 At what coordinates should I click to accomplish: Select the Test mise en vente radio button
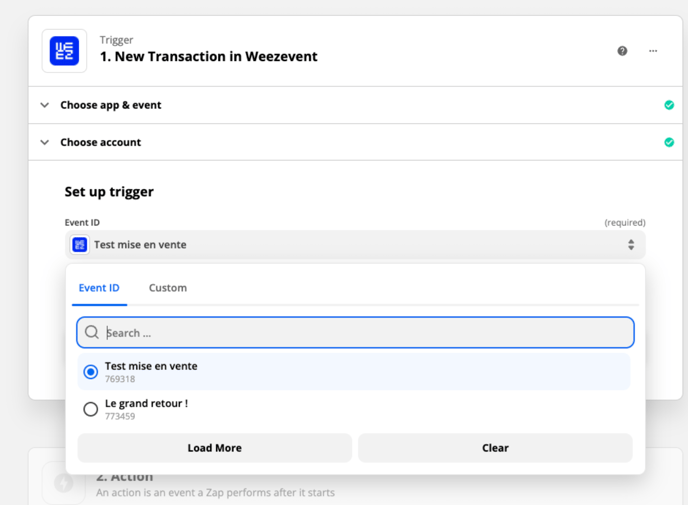click(x=91, y=372)
